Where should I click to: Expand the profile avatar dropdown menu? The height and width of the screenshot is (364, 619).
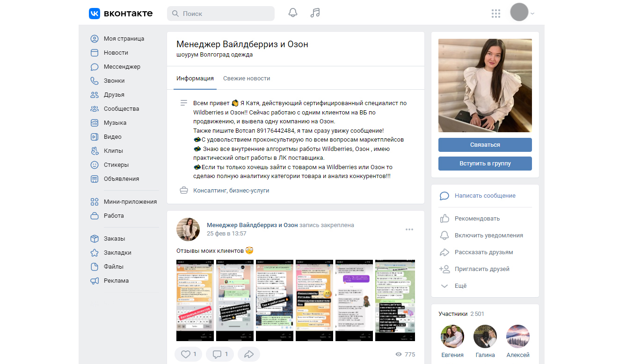523,13
